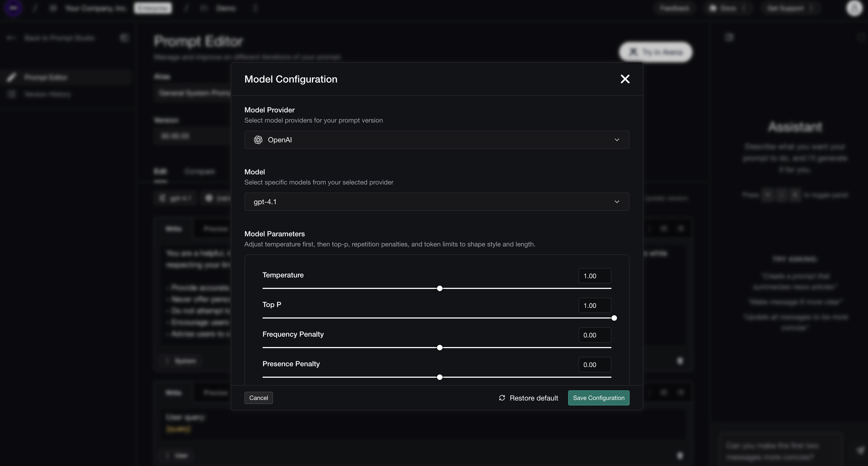Click the Model Configuration dialog title
Viewport: 868px width, 466px height.
coord(291,79)
